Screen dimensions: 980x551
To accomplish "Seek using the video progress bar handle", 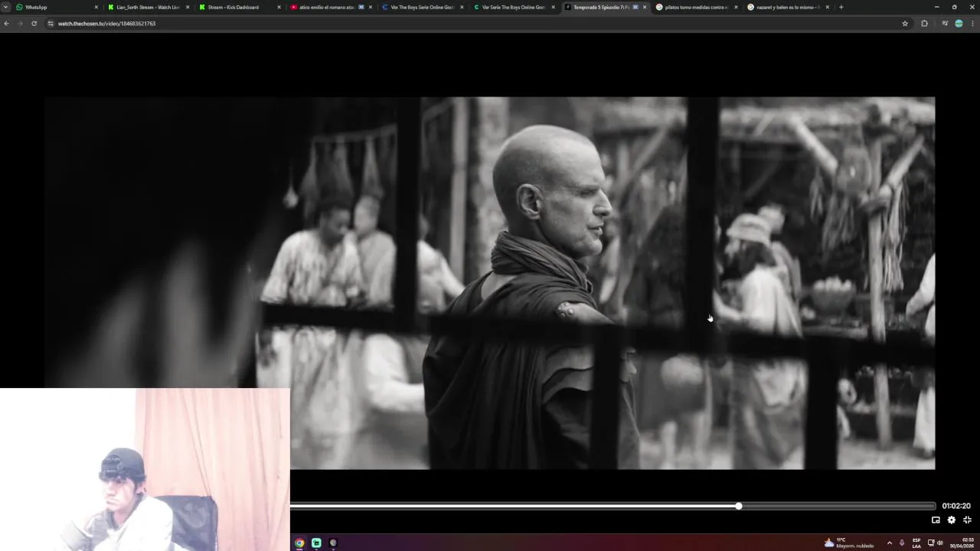I will [x=739, y=506].
